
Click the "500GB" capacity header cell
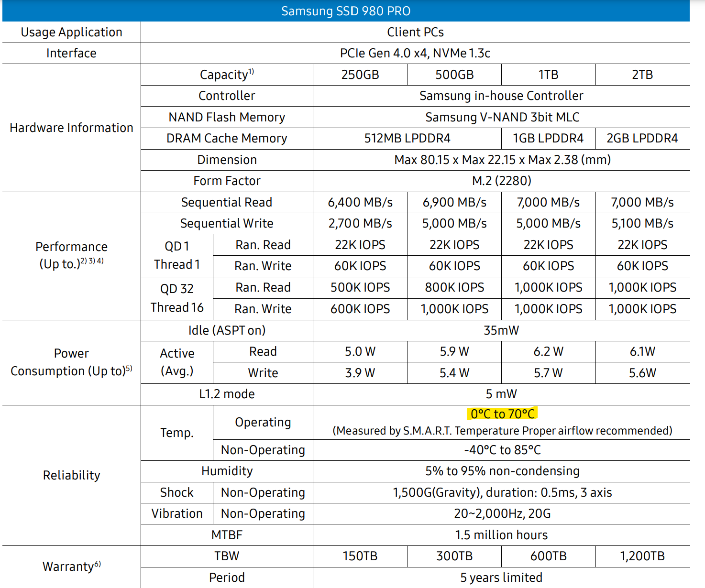click(454, 75)
